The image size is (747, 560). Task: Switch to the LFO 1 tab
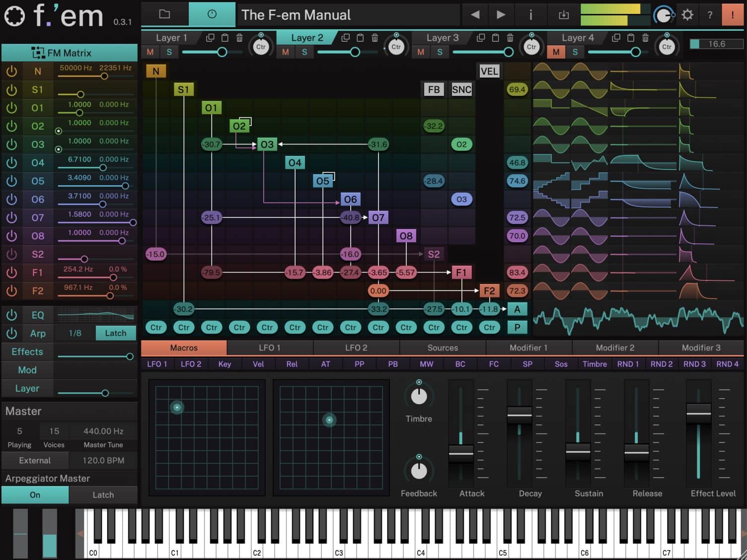pos(270,348)
